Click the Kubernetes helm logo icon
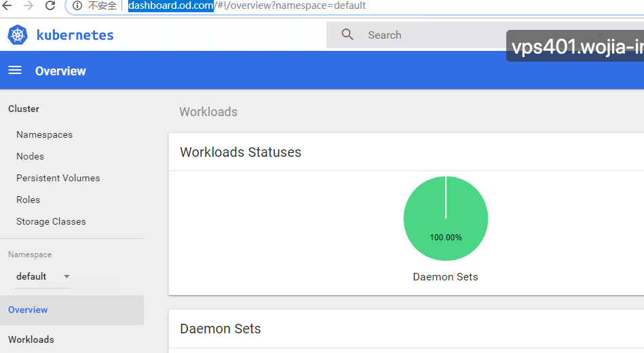 [18, 35]
